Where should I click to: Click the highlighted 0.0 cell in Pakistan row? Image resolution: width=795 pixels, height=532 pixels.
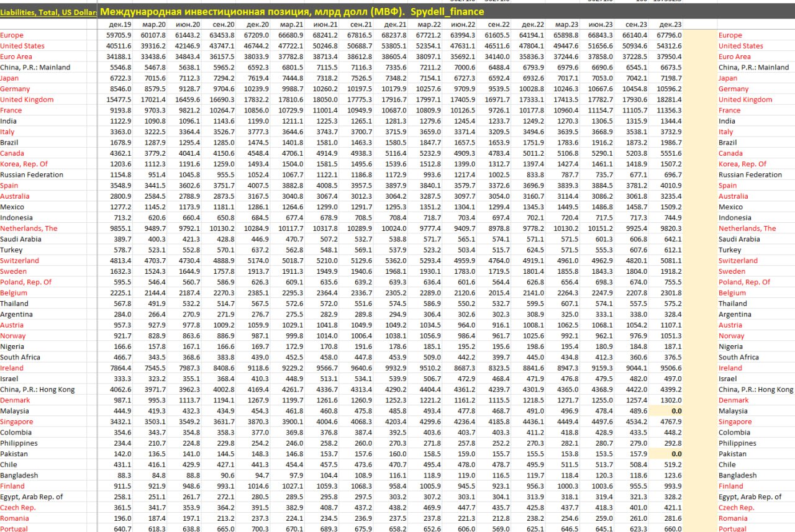point(676,454)
